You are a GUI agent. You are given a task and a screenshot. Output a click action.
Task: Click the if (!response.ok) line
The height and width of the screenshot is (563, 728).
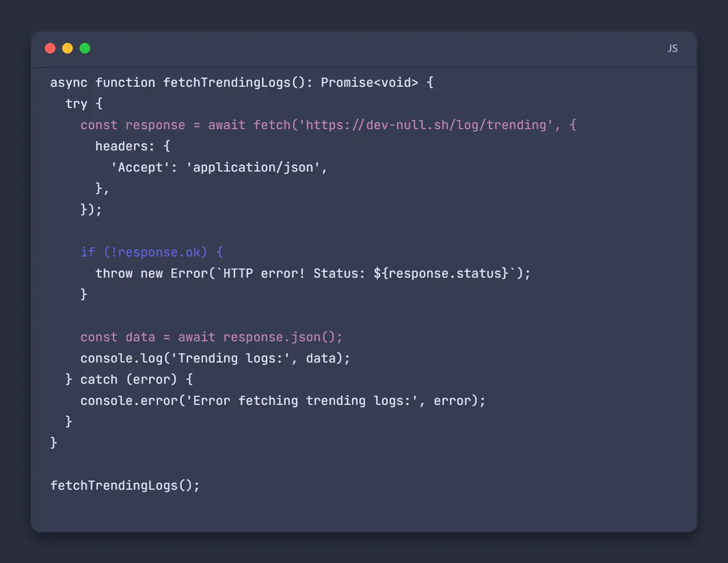point(151,252)
